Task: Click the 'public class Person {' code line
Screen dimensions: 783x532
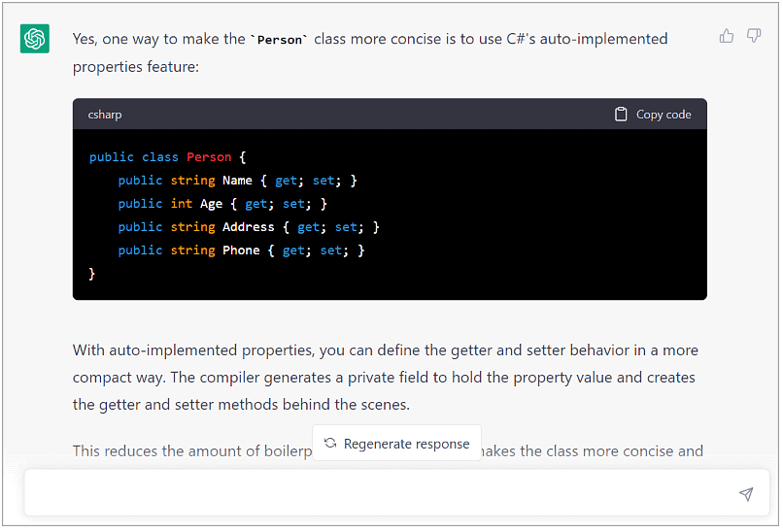Action: 168,157
